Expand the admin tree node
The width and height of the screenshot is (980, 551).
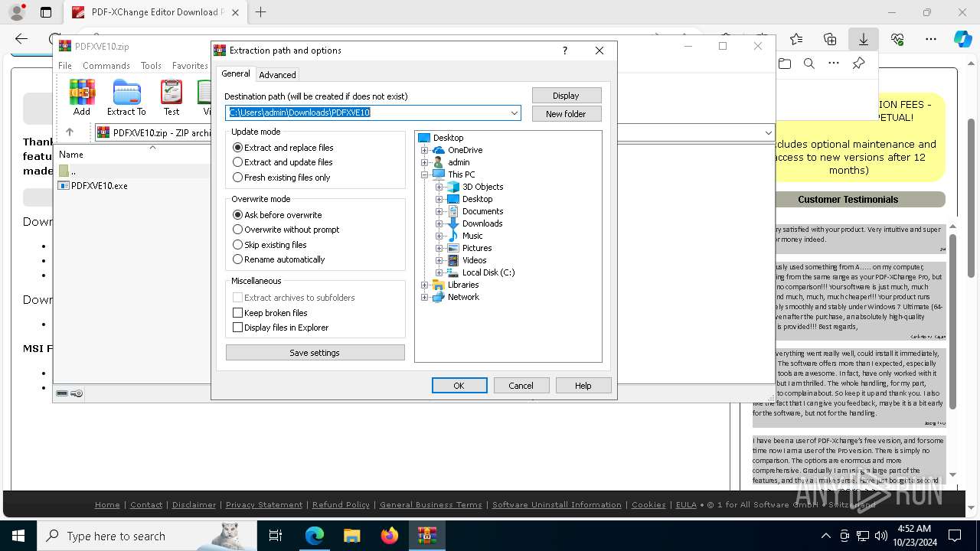(x=424, y=162)
